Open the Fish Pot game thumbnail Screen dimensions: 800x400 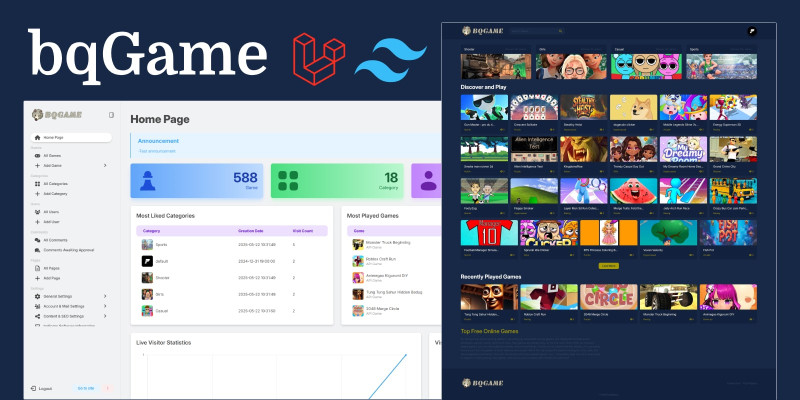(x=728, y=233)
